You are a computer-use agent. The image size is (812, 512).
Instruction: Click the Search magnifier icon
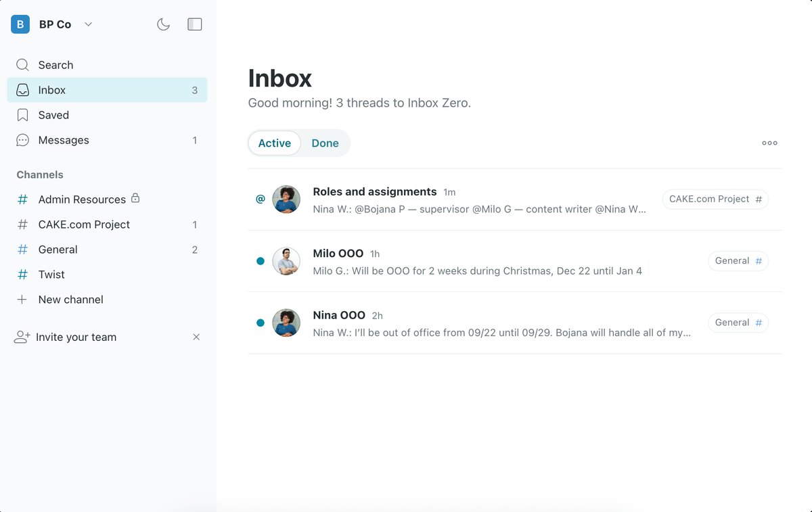[x=22, y=65]
